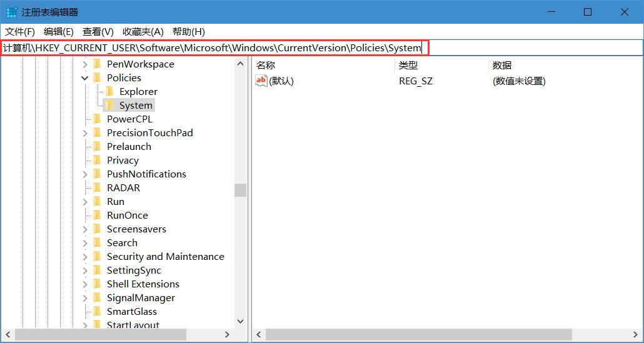Expand the Shell Extensions node
644x343 pixels.
(x=85, y=284)
